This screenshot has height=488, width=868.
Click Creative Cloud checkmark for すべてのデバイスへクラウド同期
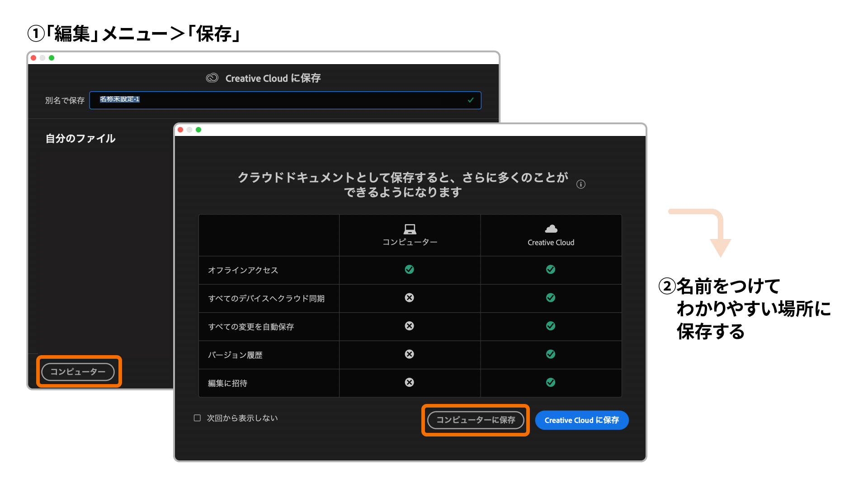point(550,298)
